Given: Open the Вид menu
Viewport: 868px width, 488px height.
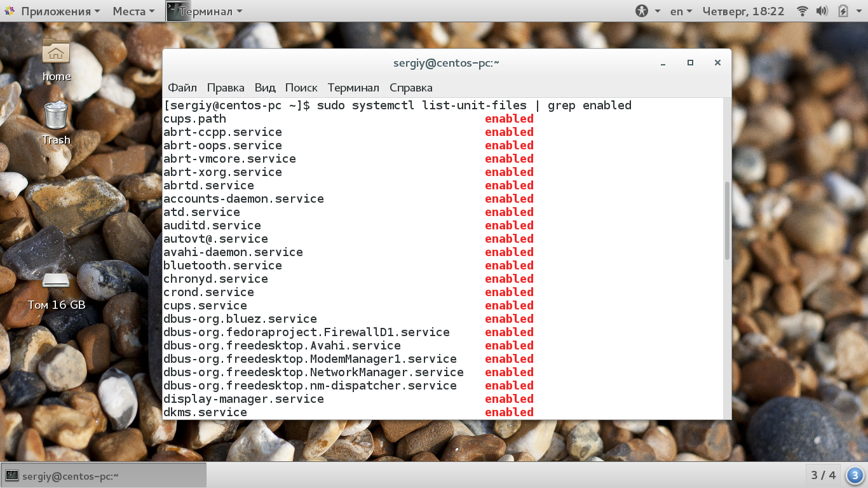Looking at the screenshot, I should pyautogui.click(x=265, y=88).
